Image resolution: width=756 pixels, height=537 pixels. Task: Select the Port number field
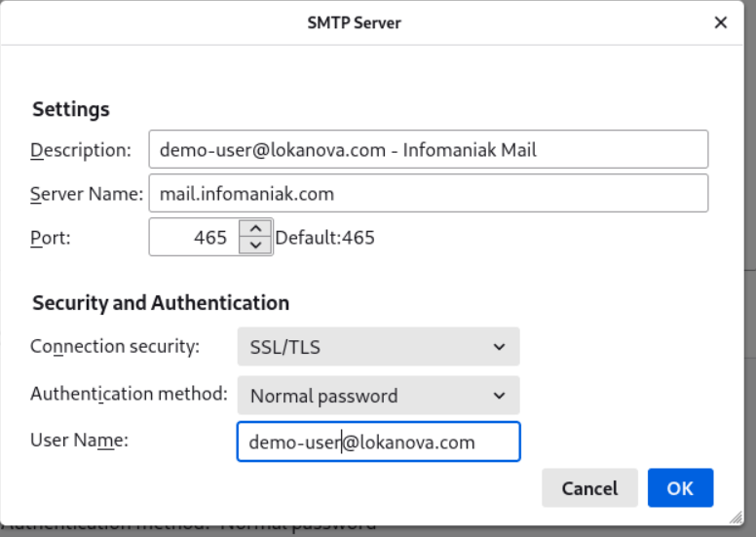coord(195,237)
